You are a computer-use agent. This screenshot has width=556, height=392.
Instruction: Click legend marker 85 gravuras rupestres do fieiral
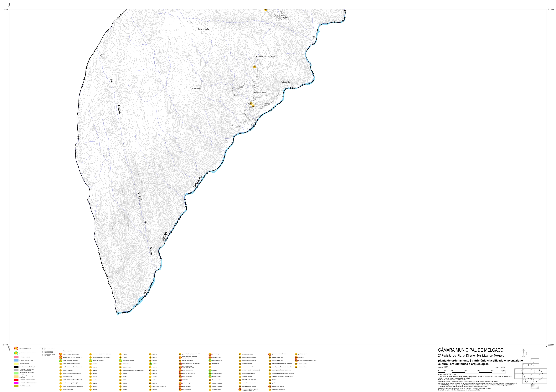tap(270, 354)
